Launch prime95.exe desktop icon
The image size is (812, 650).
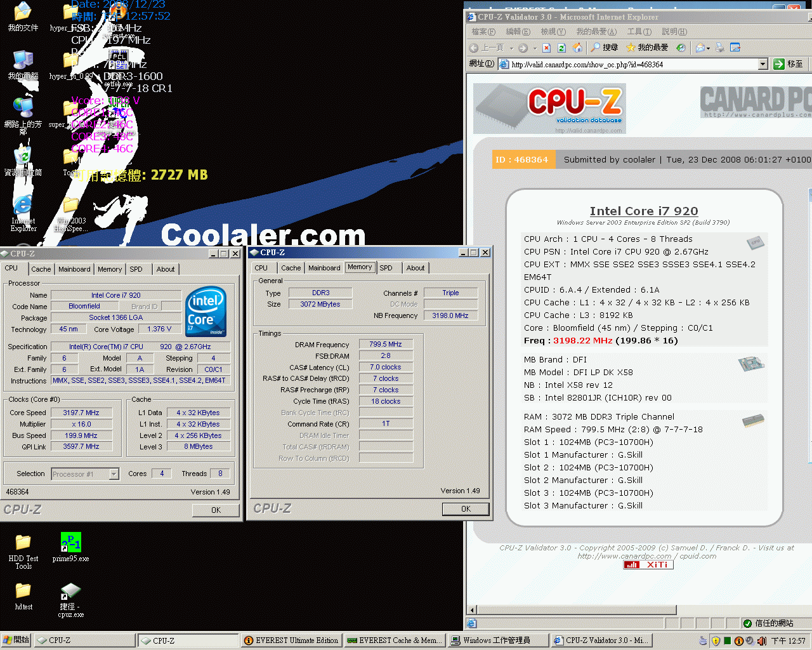[70, 547]
